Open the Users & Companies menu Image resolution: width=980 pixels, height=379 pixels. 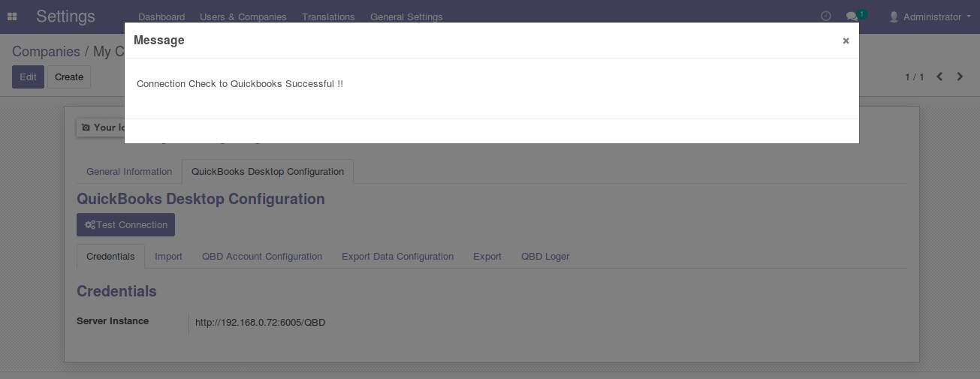coord(243,17)
